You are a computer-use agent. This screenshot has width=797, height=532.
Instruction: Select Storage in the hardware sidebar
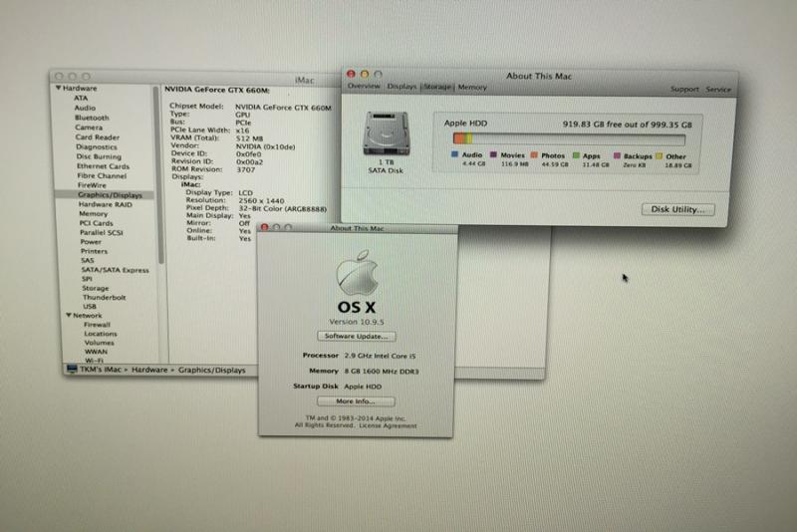click(96, 288)
